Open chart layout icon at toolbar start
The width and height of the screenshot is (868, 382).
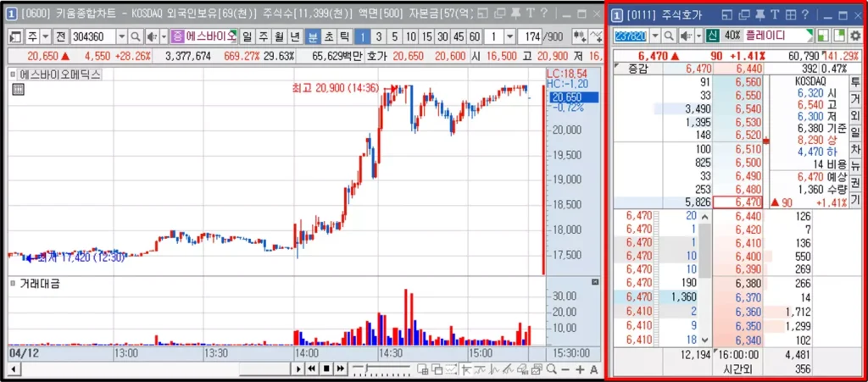(15, 37)
